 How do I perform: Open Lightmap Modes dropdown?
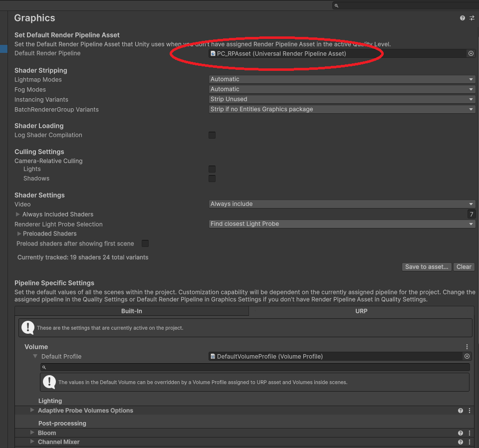point(341,79)
